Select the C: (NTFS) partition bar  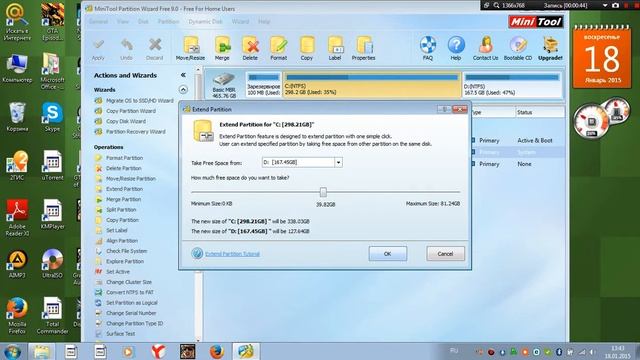point(372,84)
